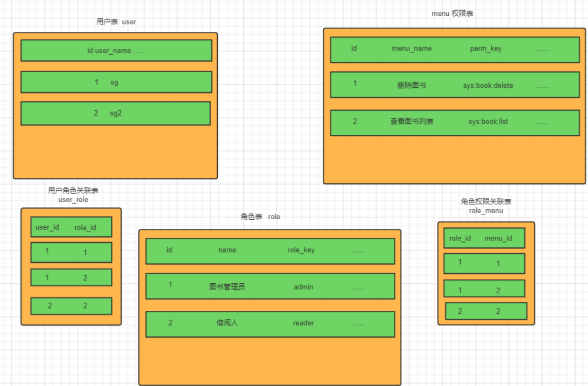Click the '角色表 role' title label

coord(260,217)
